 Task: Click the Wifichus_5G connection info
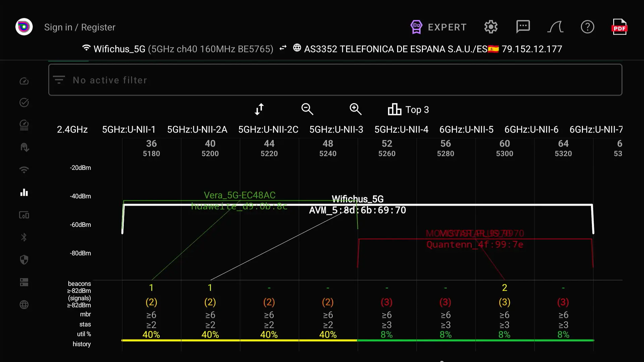pos(177,49)
